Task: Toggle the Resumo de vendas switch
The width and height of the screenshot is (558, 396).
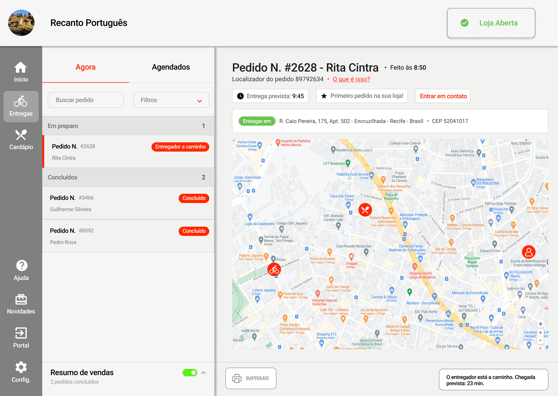Action: point(190,373)
